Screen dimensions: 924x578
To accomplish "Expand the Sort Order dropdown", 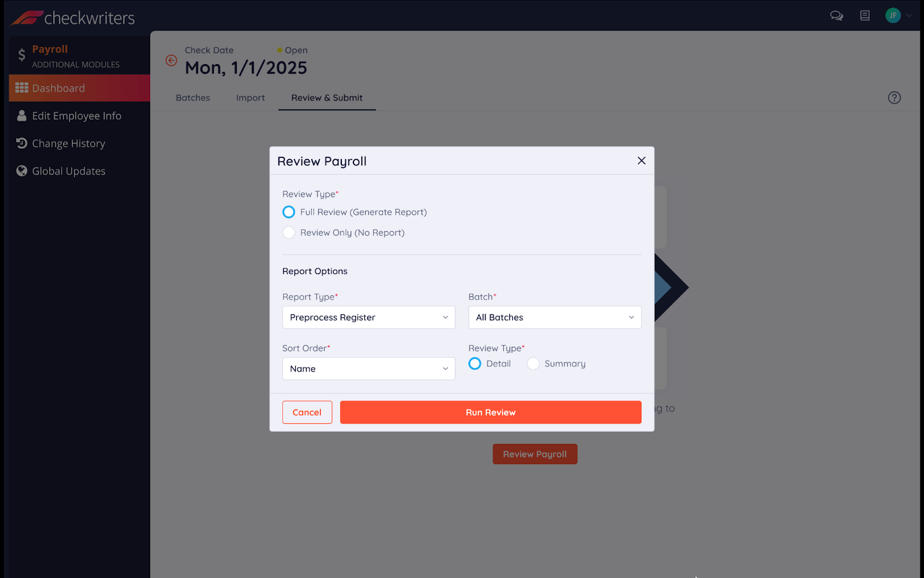I will pos(368,369).
